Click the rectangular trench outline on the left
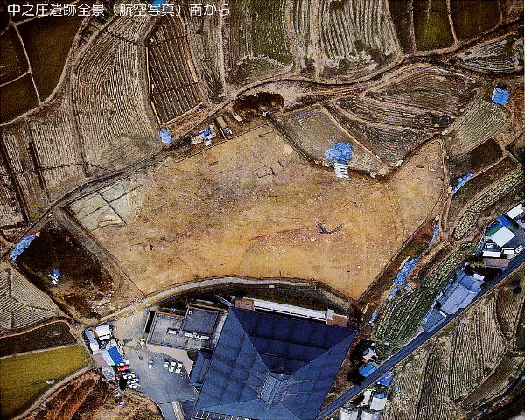525x420 pixels. [x=103, y=208]
